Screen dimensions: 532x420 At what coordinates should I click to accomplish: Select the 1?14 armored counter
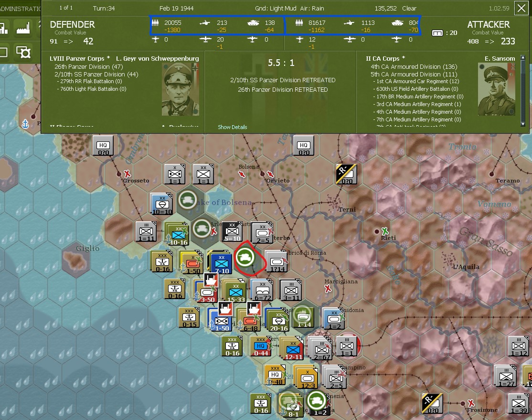(x=277, y=261)
